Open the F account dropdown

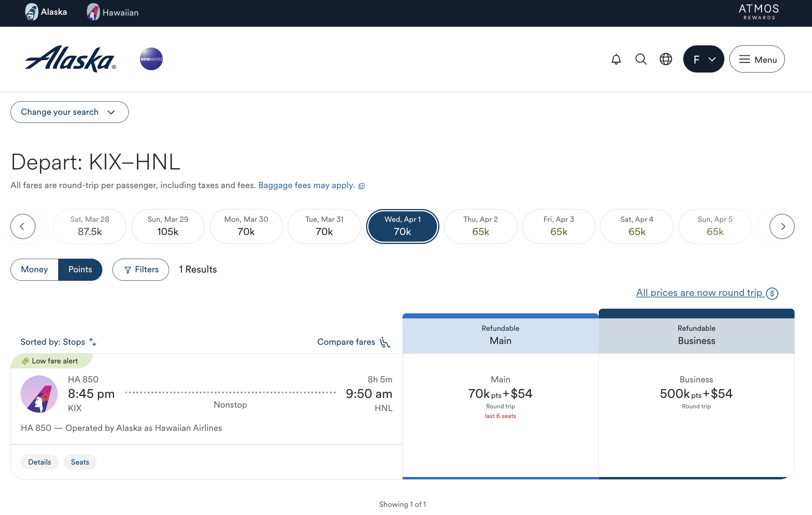[x=703, y=59]
